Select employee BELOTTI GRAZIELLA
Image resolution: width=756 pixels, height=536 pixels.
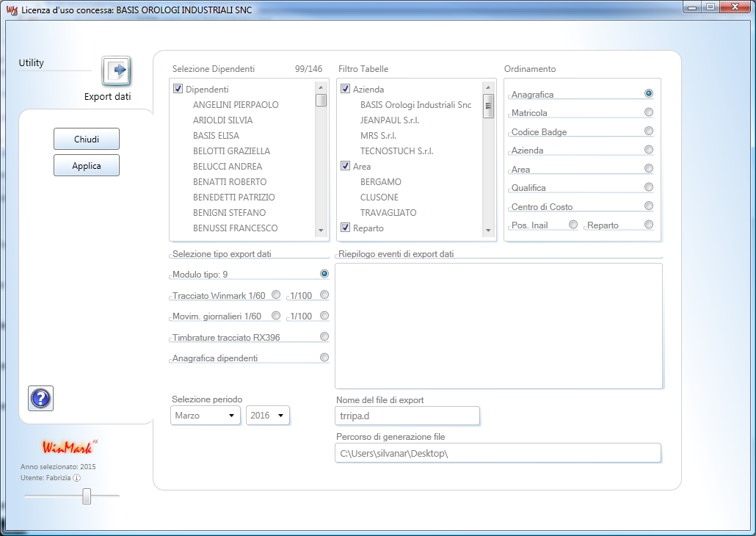coord(231,151)
